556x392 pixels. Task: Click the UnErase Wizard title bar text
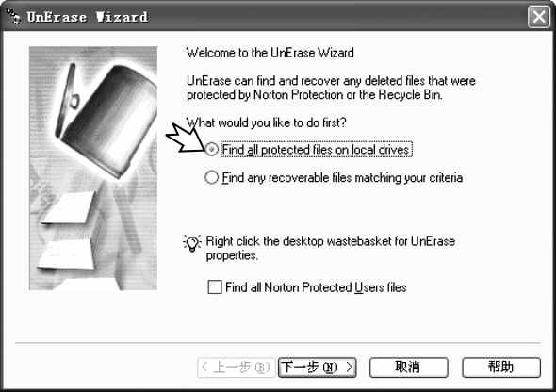[x=88, y=17]
